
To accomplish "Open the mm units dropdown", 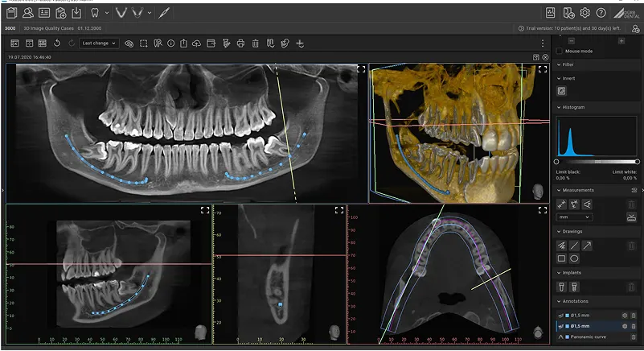I will (574, 217).
